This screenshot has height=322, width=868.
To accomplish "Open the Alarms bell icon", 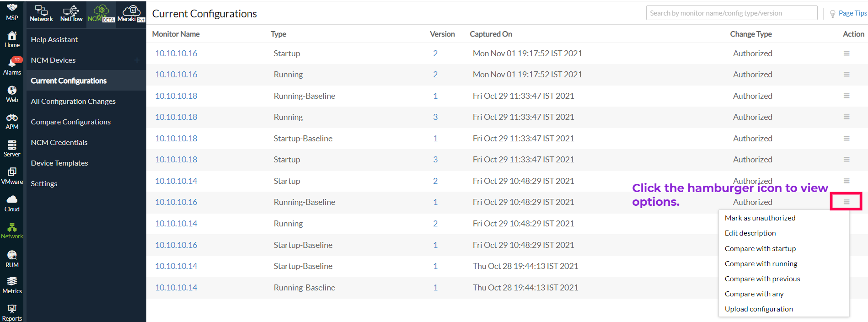I will coord(12,63).
